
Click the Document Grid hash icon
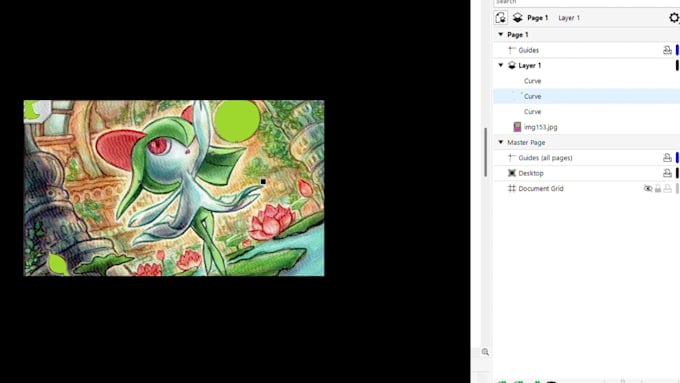[x=512, y=188]
